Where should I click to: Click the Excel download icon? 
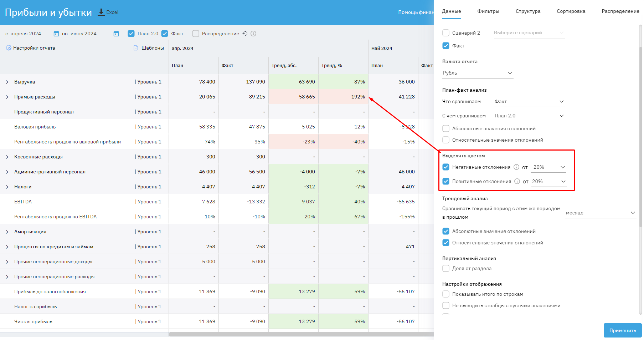tap(101, 12)
